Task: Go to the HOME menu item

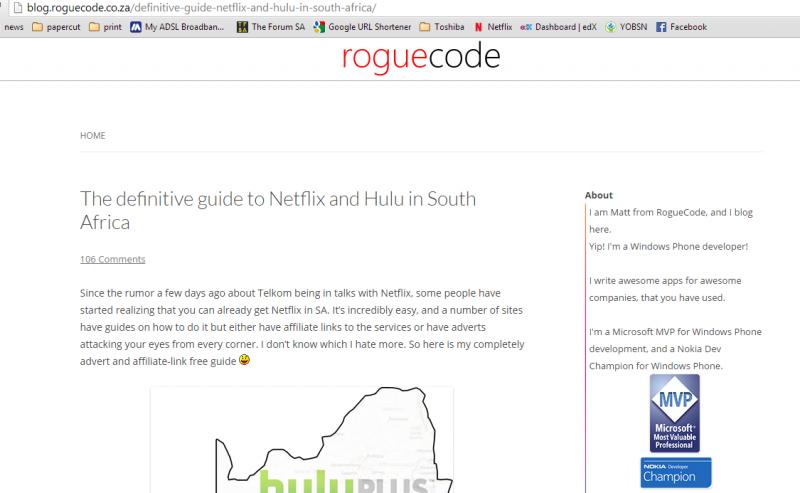Action: click(93, 135)
